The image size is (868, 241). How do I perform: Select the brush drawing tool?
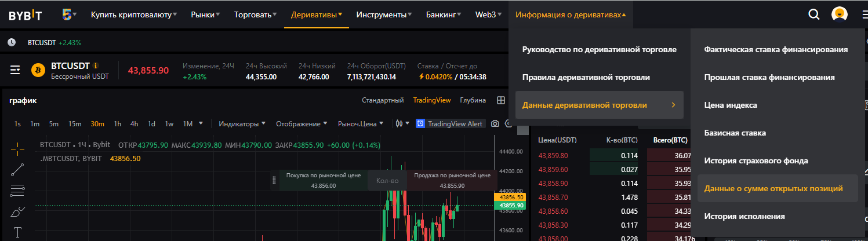pyautogui.click(x=17, y=211)
